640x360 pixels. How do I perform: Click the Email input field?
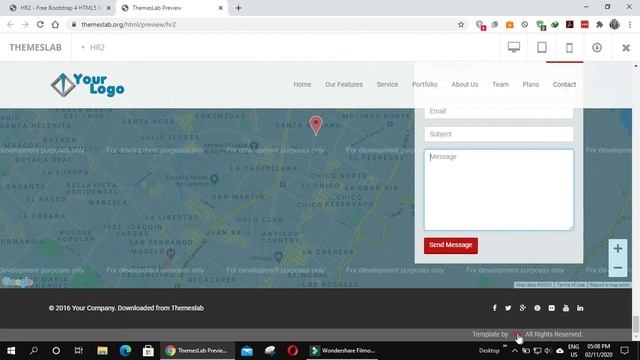(x=499, y=111)
